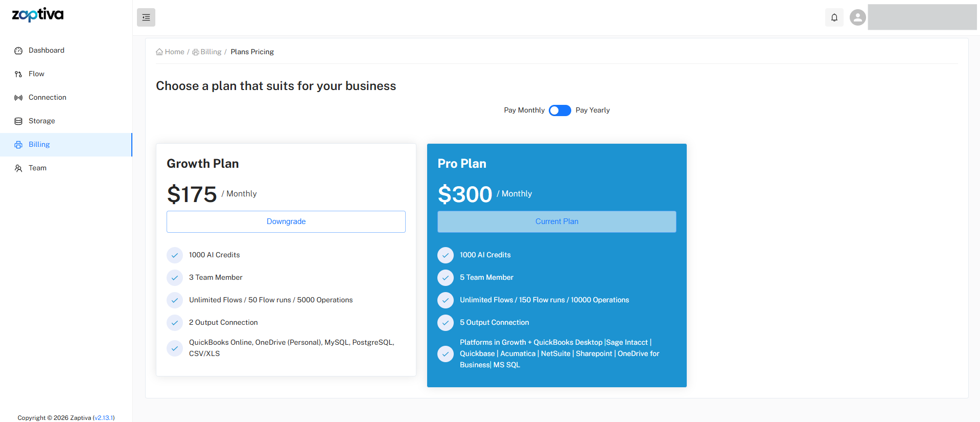Click the Growth Plan 1000 AI Credits checkmark
Viewport: 980px width, 422px height.
pyautogui.click(x=175, y=255)
